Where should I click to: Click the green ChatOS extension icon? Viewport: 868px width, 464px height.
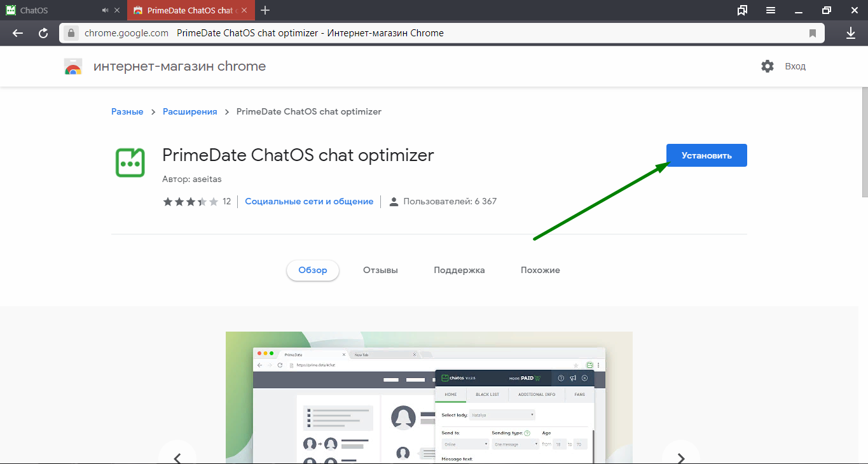point(130,162)
